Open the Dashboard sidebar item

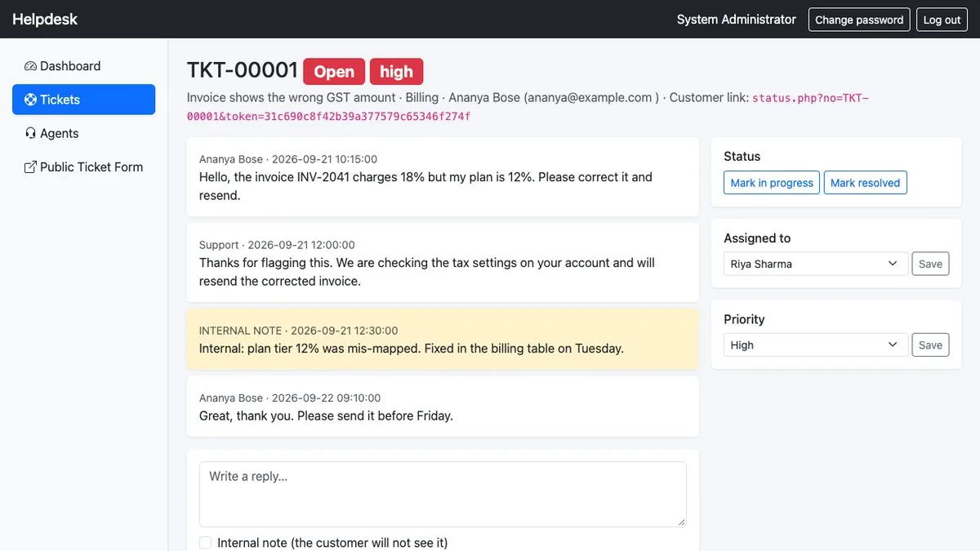[x=83, y=66]
